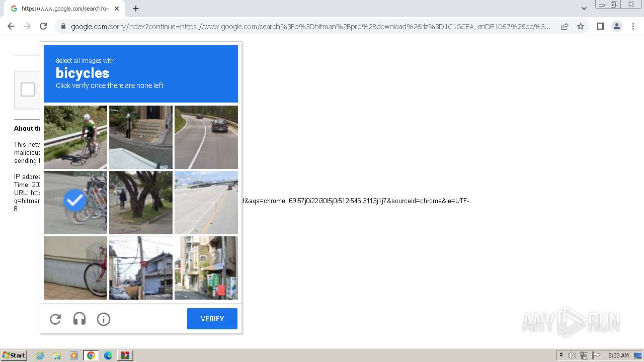This screenshot has height=362, width=644.
Task: Launch Internet Explorer from taskbar
Action: pyautogui.click(x=40, y=355)
